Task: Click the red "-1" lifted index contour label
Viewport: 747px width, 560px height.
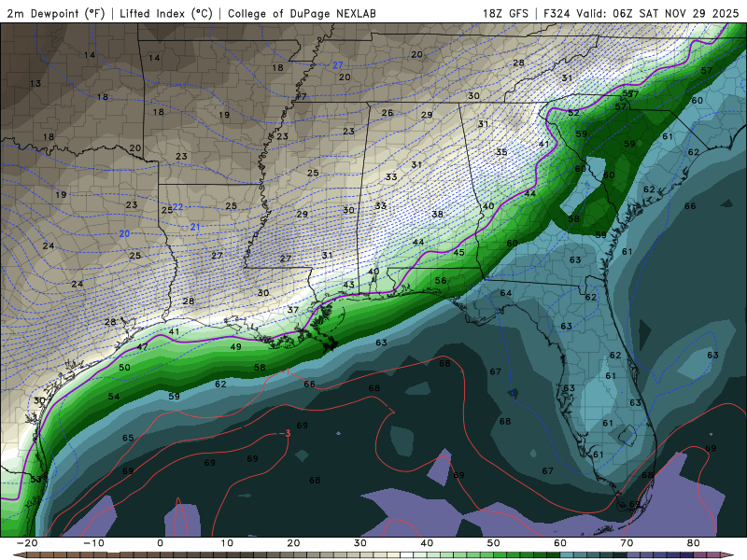Action: click(x=286, y=371)
